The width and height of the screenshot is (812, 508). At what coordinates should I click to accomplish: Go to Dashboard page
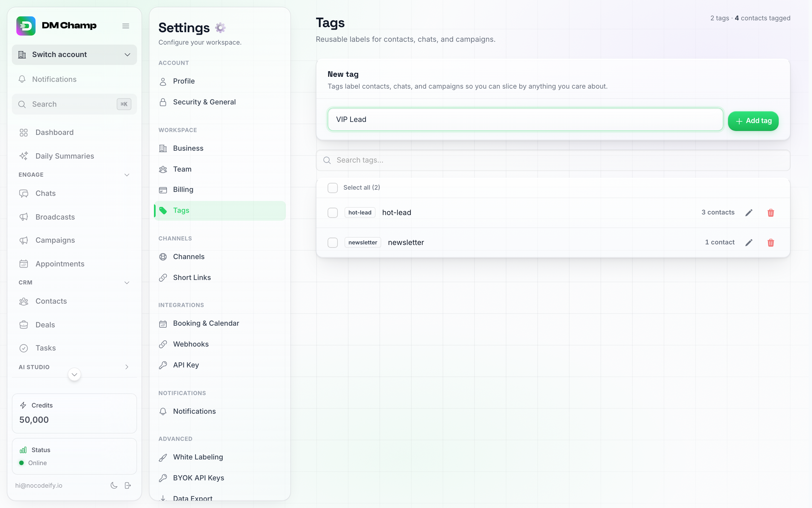74,133
